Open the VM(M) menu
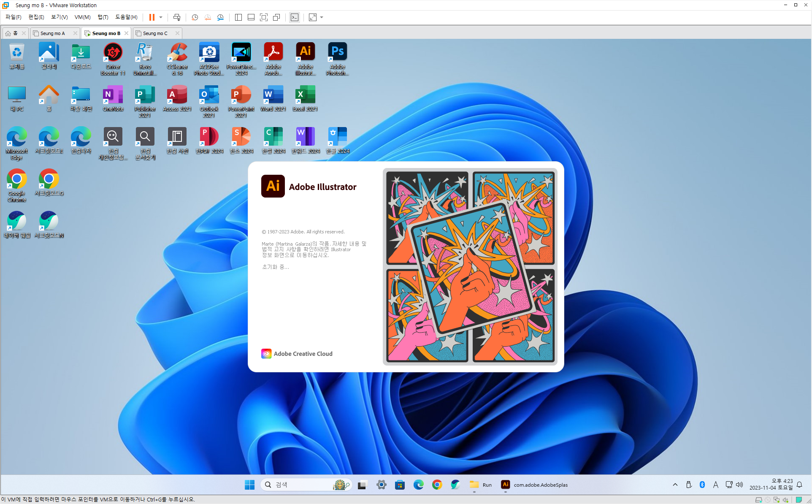 pos(82,17)
